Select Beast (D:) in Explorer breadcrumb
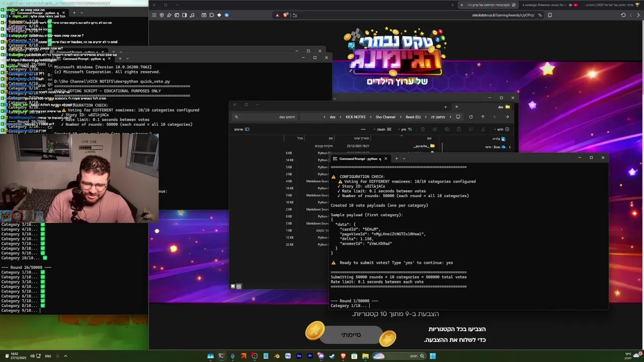 point(413,117)
